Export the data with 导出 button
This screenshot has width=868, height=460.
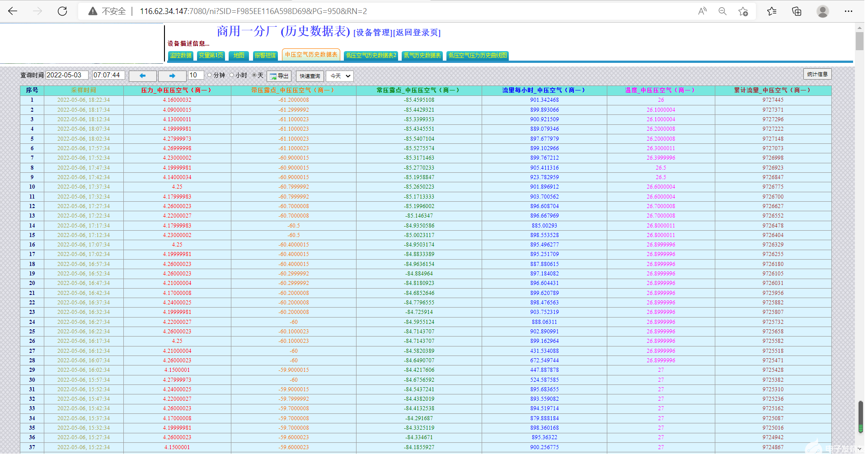pyautogui.click(x=279, y=76)
